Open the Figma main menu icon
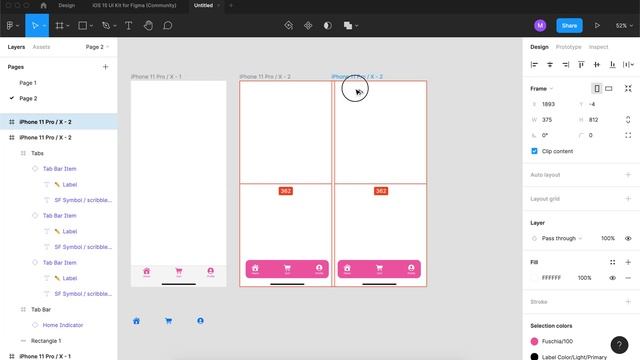640x360 pixels. (x=10, y=25)
